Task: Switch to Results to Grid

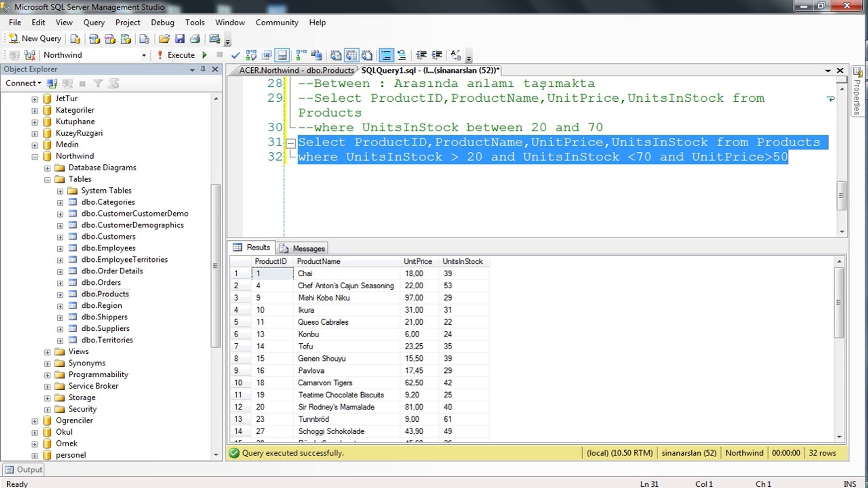Action: click(351, 55)
